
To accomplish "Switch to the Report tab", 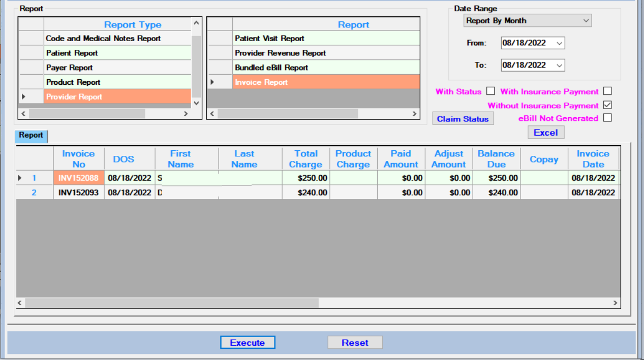I will pos(31,136).
